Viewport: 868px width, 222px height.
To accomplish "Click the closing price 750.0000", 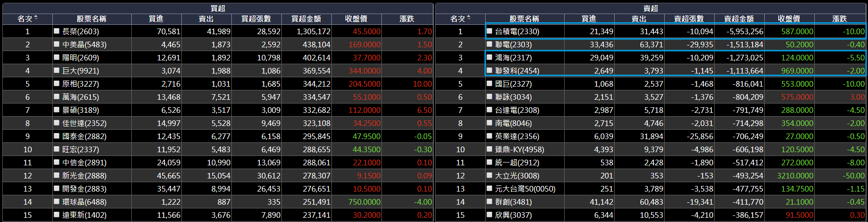I will pyautogui.click(x=365, y=202).
